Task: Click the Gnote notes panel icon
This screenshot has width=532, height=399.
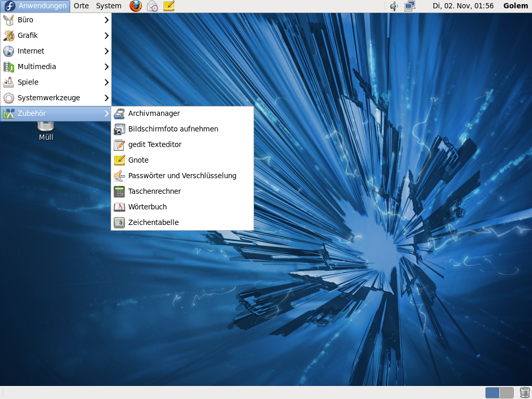Action: coord(169,6)
